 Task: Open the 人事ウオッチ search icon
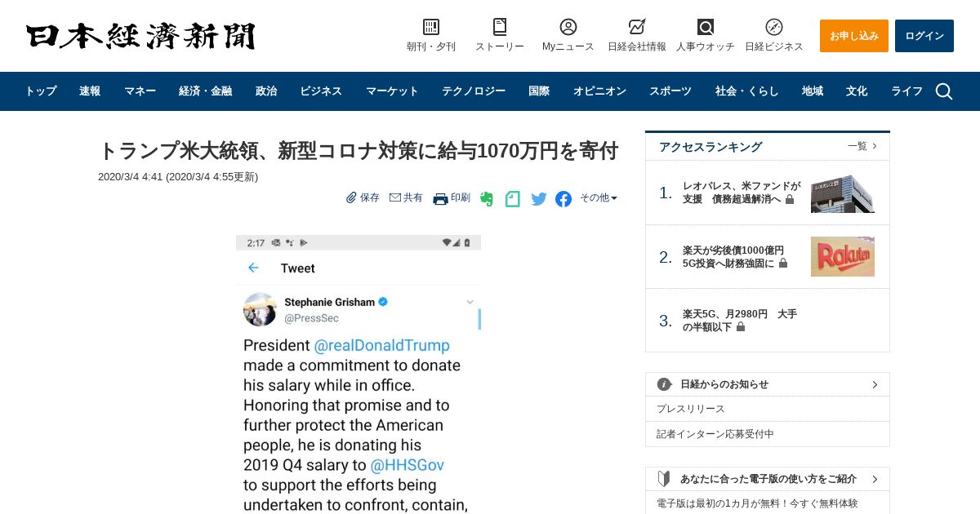point(706,27)
